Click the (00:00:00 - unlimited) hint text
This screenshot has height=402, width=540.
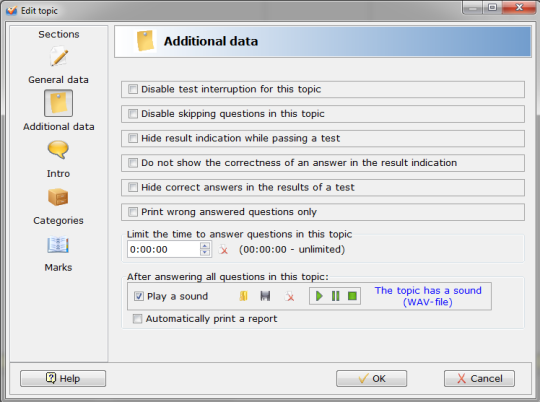tap(292, 249)
